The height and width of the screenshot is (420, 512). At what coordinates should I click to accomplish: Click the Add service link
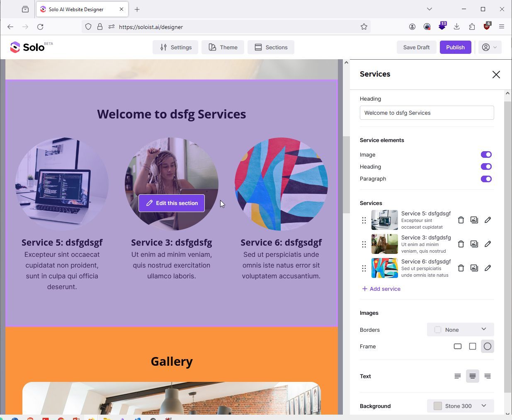[x=381, y=289]
